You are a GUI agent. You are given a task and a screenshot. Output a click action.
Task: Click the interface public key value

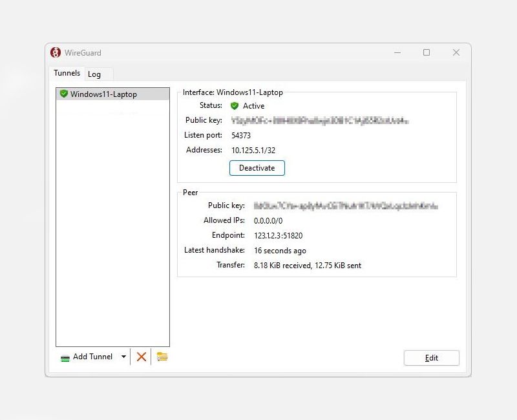coord(323,120)
